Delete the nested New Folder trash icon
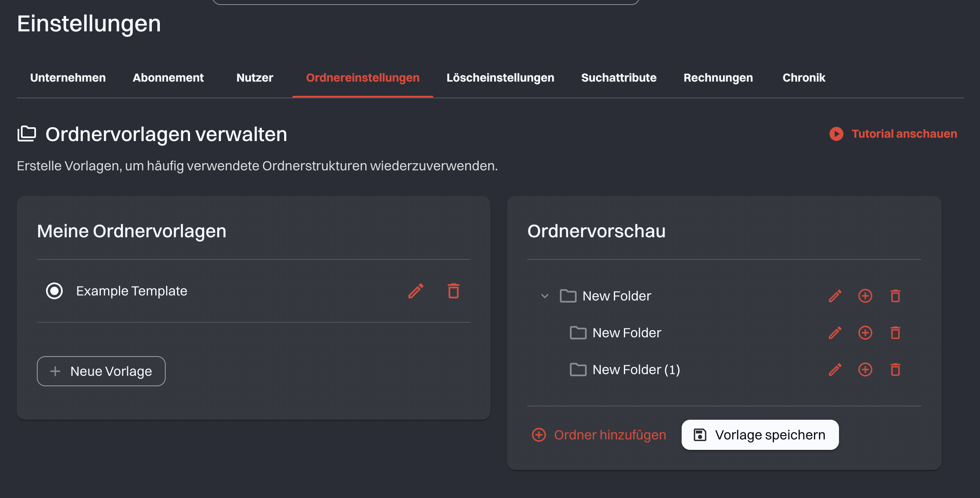This screenshot has height=498, width=980. point(895,333)
